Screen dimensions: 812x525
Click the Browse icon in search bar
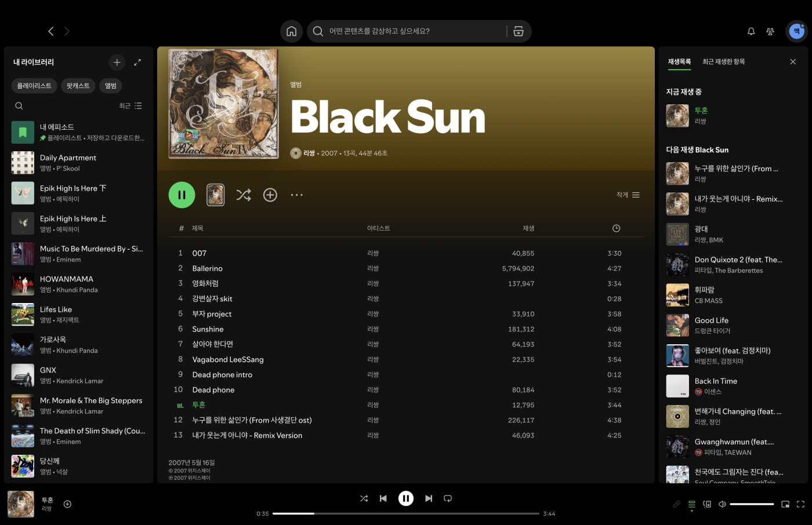click(x=519, y=31)
